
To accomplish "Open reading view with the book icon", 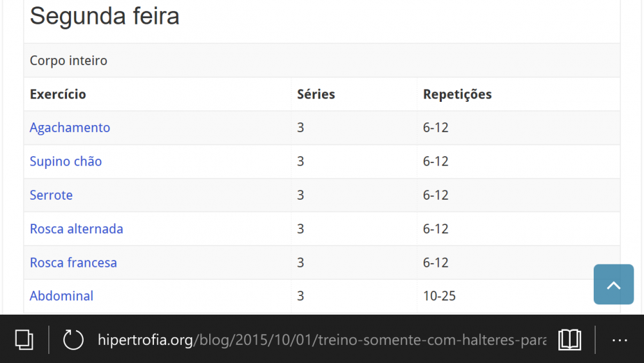I will (x=570, y=340).
